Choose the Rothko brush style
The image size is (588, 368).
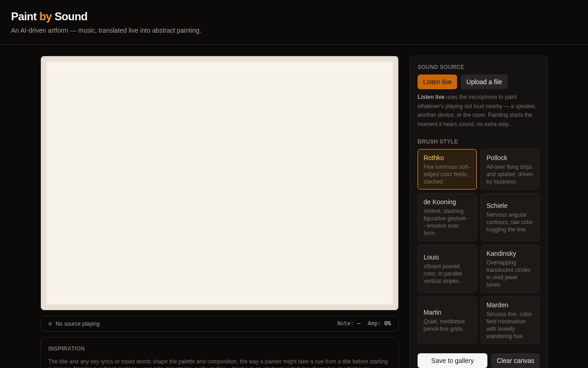(447, 169)
